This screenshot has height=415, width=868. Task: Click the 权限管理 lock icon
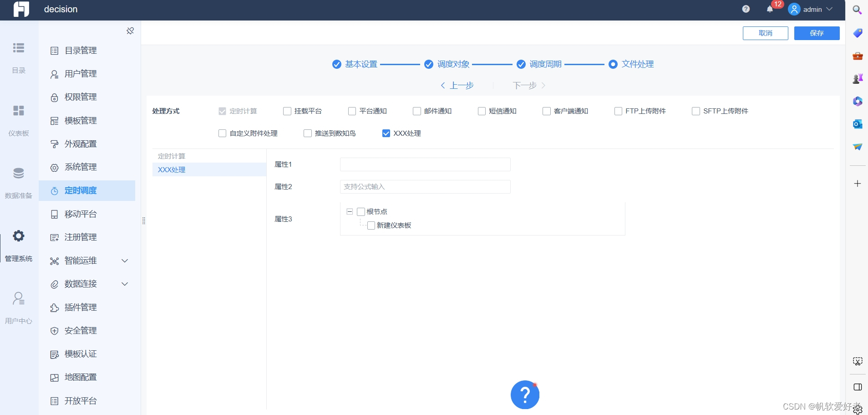[x=54, y=97]
